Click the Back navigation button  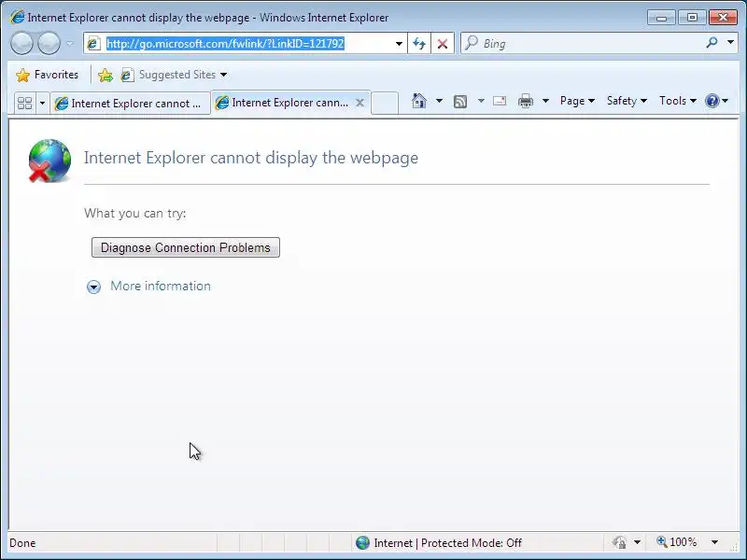[21, 43]
